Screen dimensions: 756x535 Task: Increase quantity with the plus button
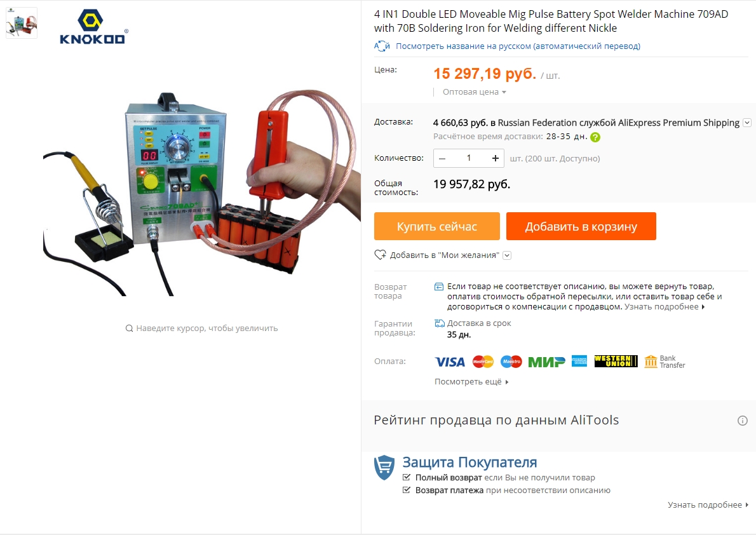[495, 158]
